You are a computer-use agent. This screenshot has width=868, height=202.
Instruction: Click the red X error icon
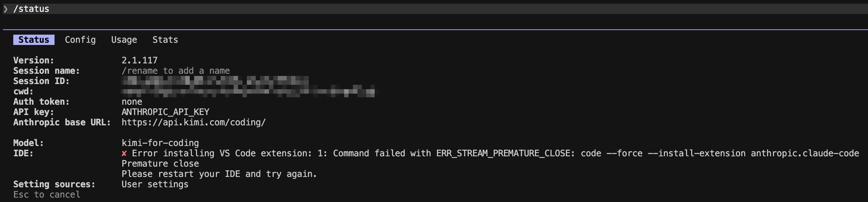point(124,153)
